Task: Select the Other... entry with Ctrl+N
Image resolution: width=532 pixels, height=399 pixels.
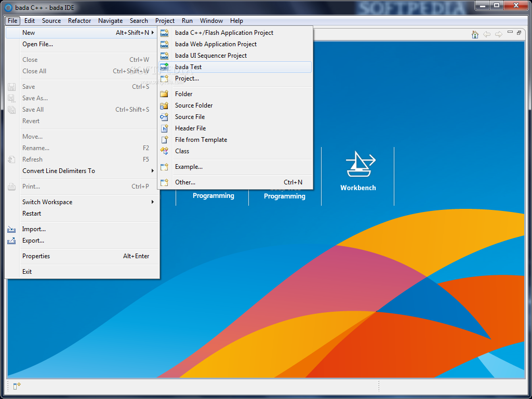Action: [x=235, y=182]
